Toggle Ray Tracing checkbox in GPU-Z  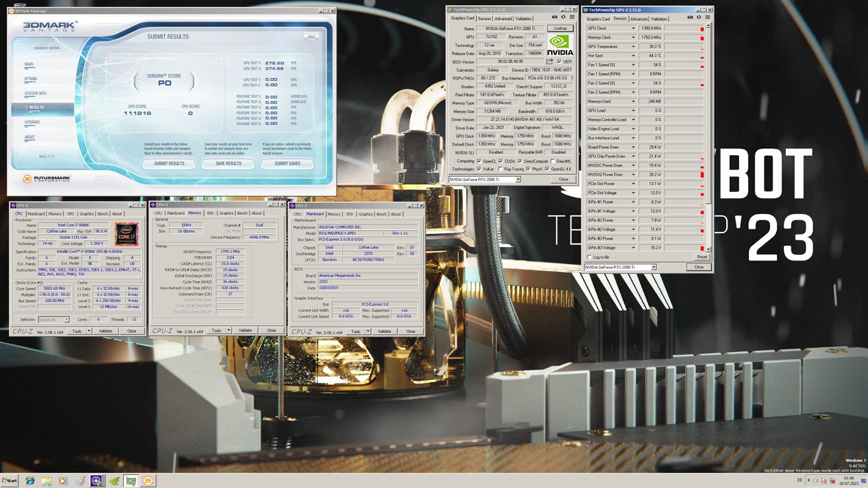click(x=501, y=169)
